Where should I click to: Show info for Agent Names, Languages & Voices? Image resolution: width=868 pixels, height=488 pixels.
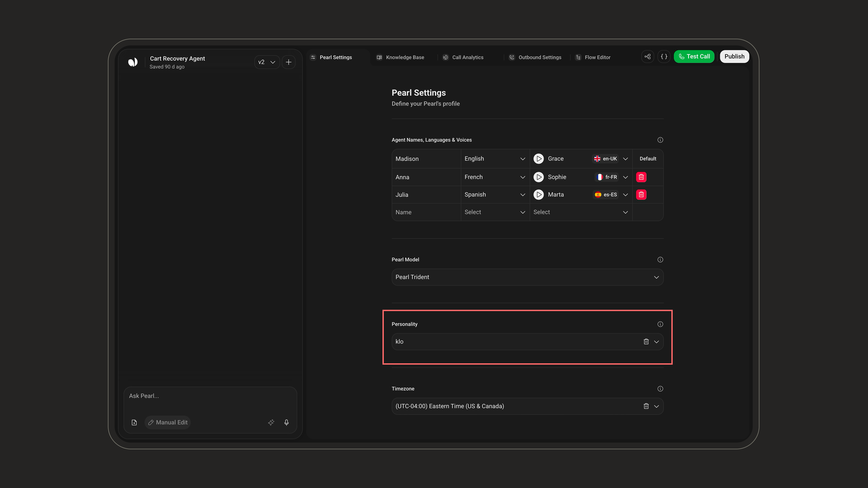click(660, 140)
